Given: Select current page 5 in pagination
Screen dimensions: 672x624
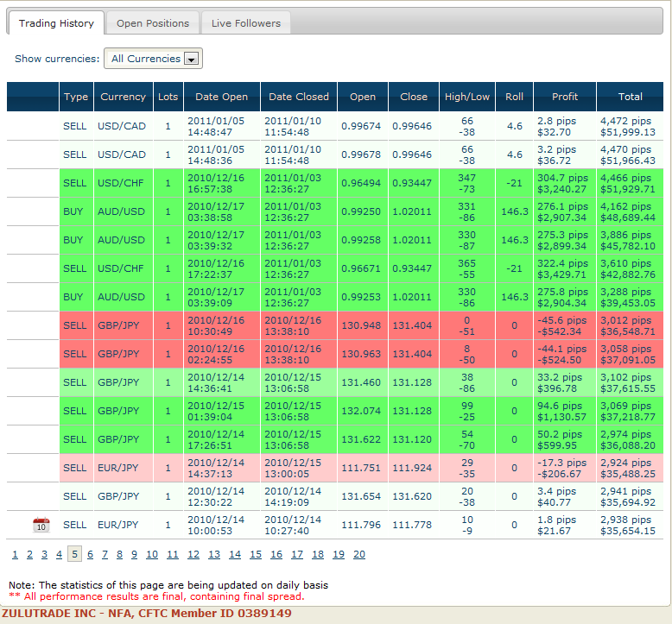Looking at the screenshot, I should (74, 554).
